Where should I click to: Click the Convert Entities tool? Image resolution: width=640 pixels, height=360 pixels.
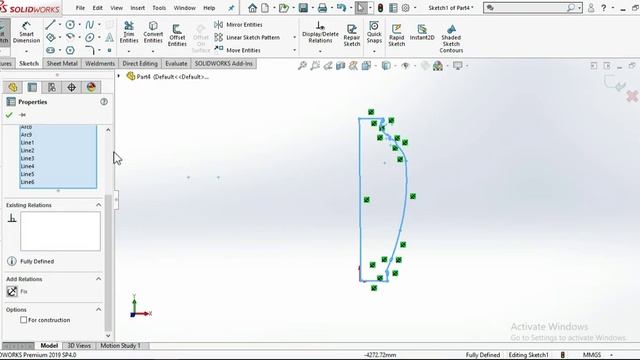point(153,32)
